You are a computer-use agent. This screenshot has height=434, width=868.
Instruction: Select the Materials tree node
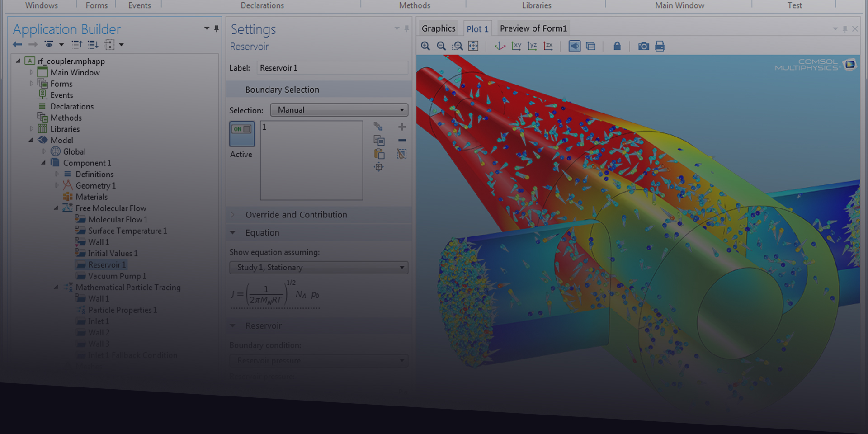point(91,197)
